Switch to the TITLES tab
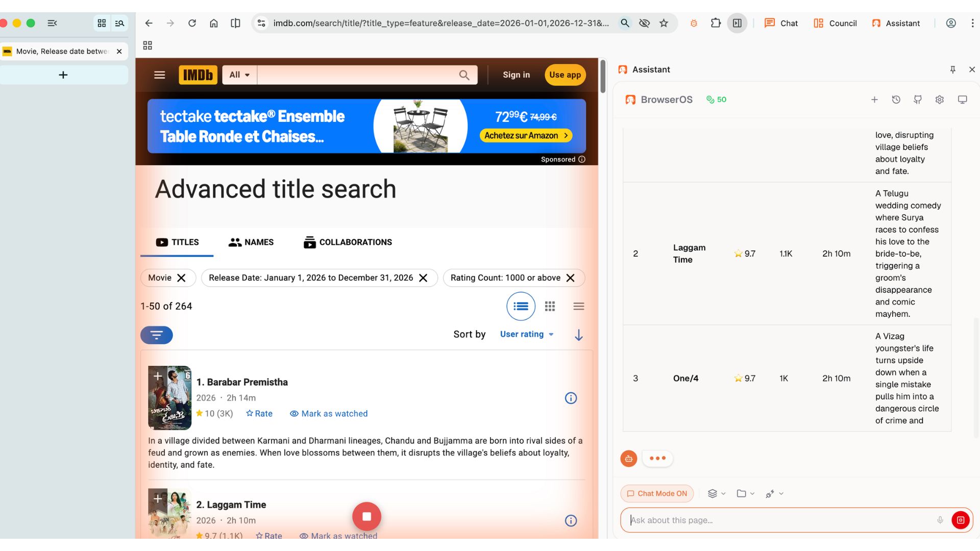Image resolution: width=980 pixels, height=551 pixels. (x=177, y=242)
